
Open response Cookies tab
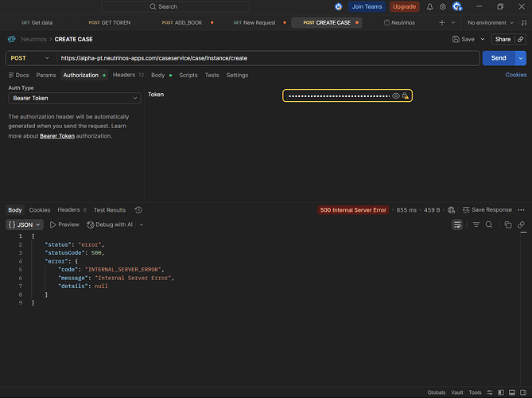[x=40, y=210]
